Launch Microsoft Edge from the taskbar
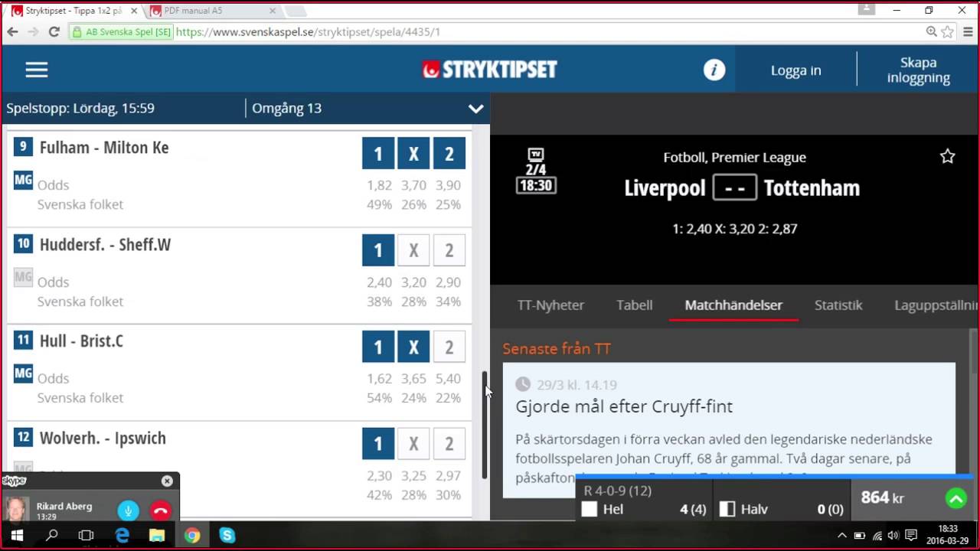980x551 pixels. pos(122,536)
